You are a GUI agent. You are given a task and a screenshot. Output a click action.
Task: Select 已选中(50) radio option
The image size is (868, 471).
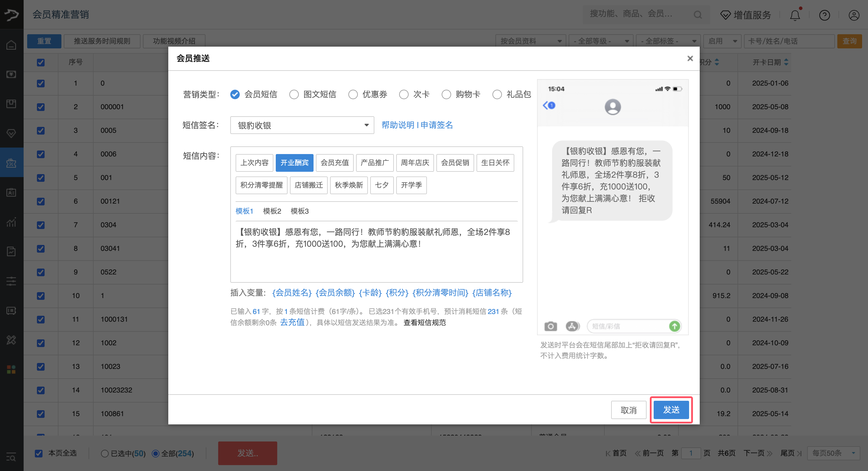point(105,454)
